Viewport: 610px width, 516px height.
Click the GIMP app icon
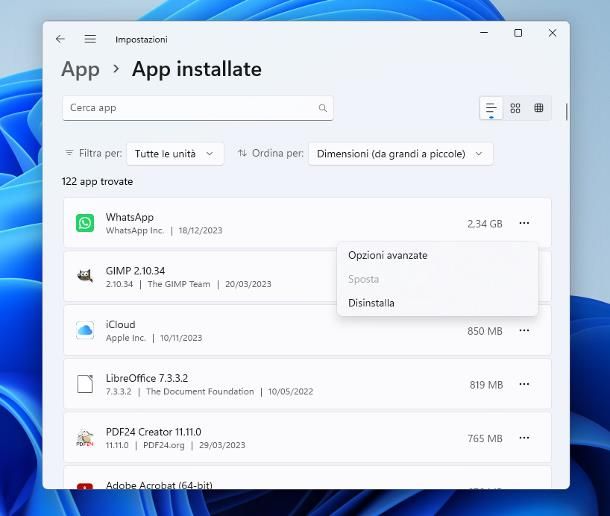click(85, 276)
